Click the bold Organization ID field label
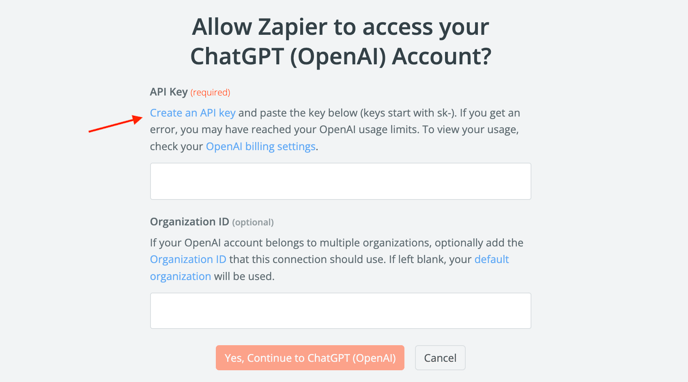 click(x=190, y=222)
